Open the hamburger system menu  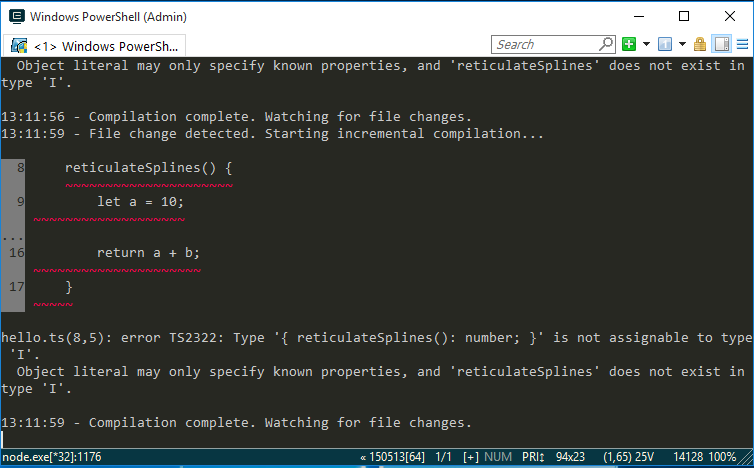coord(742,44)
